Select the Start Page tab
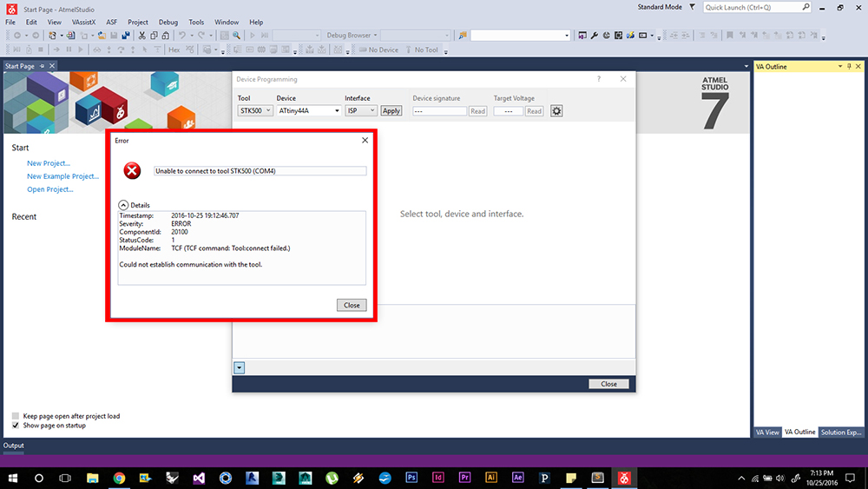 (20, 66)
